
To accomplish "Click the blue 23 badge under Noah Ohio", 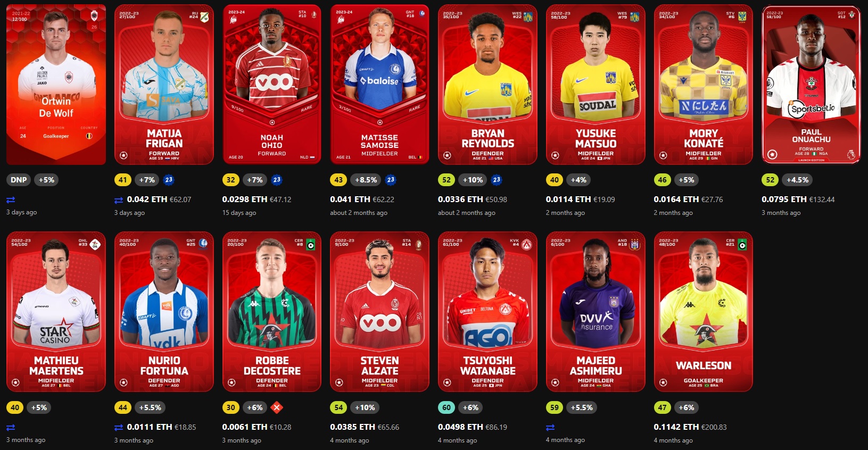I will click(277, 180).
